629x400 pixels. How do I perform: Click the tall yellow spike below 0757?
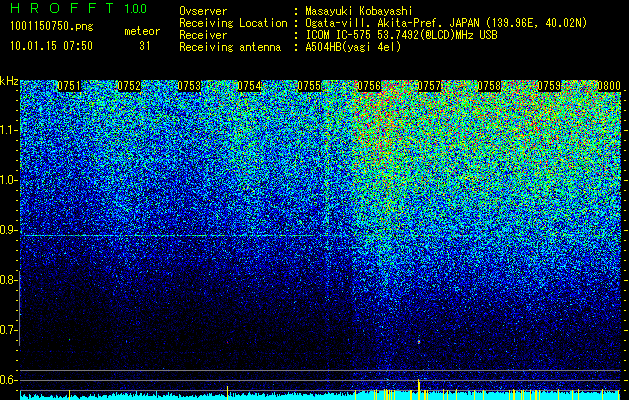[x=419, y=389]
